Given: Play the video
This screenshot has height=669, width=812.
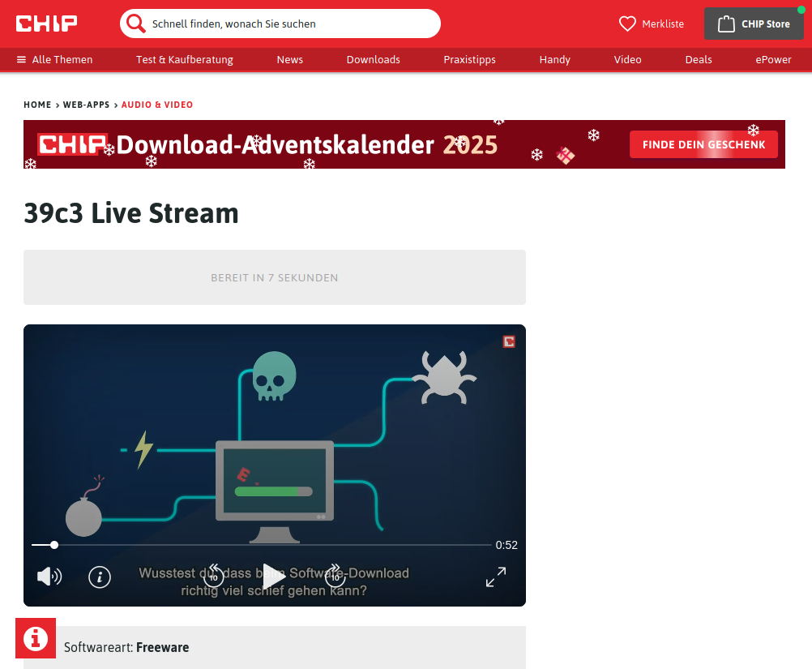Looking at the screenshot, I should tap(274, 577).
